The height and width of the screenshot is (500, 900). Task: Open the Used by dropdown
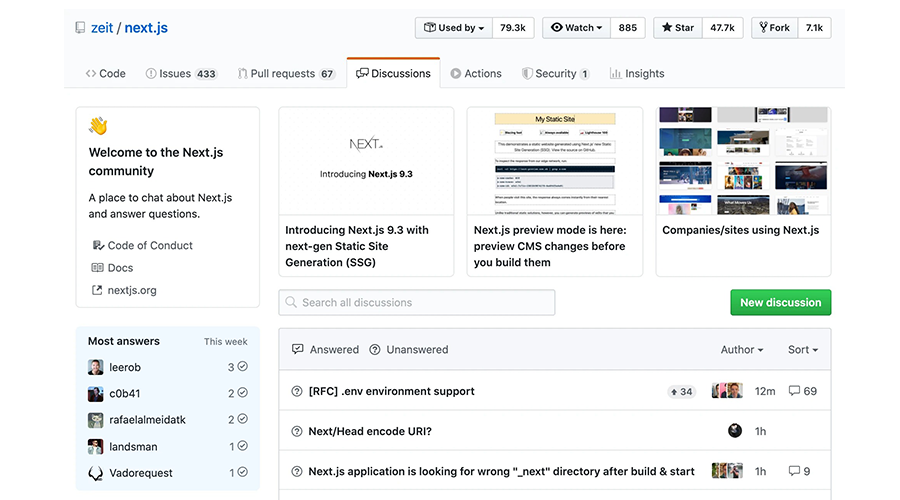coord(454,28)
